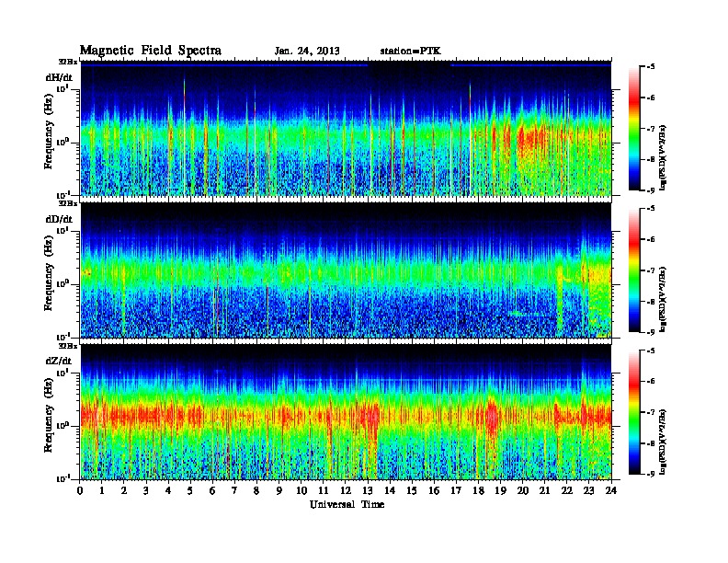Click hour tick label "9" on time axis
The width and height of the screenshot is (728, 563).
(x=279, y=490)
